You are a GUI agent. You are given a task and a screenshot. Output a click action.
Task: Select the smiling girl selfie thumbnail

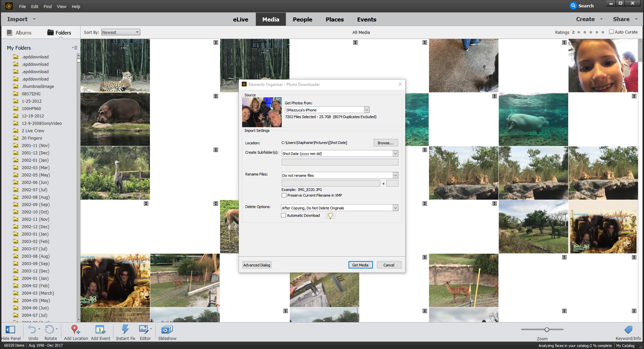point(603,65)
